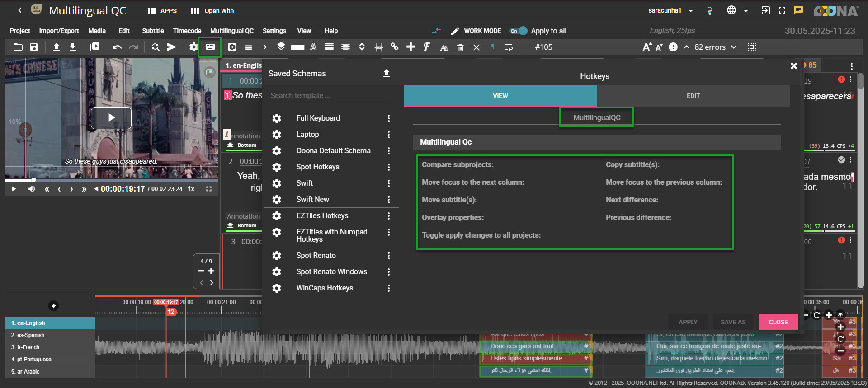868x388 pixels.
Task: Click the video progress slider
Action: [111, 180]
